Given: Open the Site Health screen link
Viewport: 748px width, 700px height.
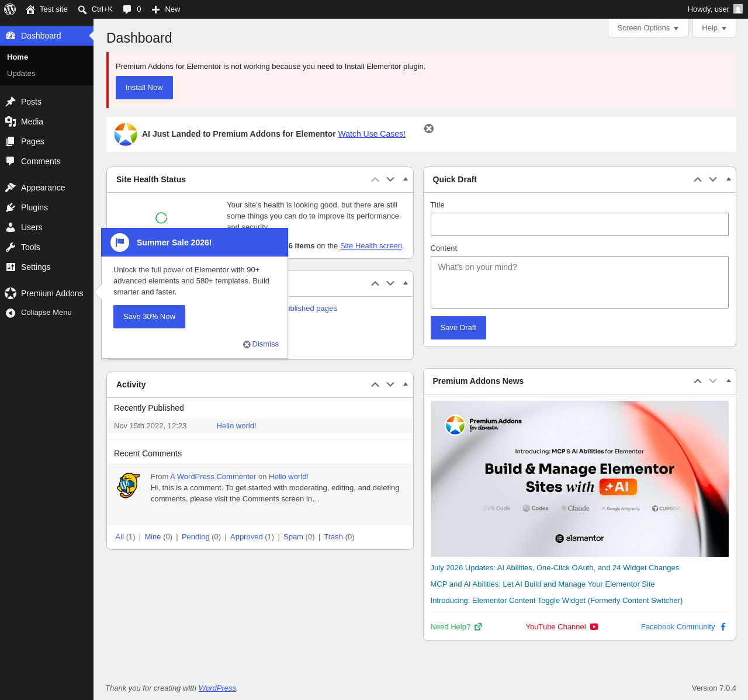Looking at the screenshot, I should point(371,246).
